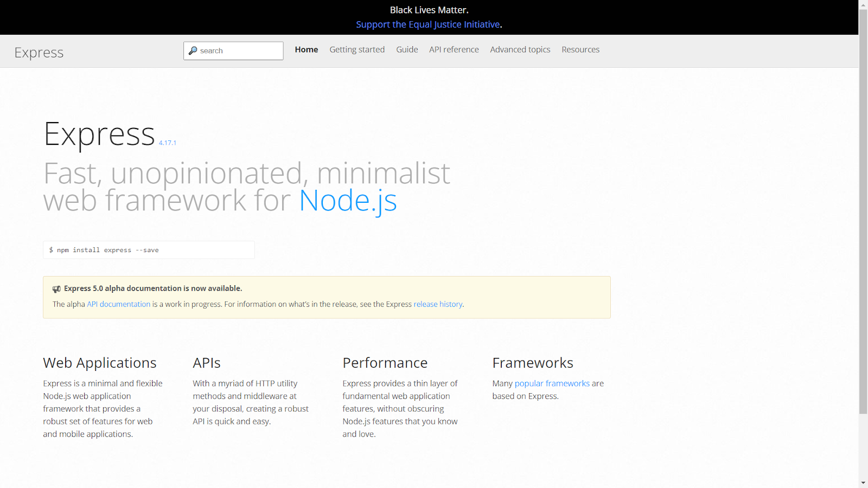Visit the Node.js link in the headline
This screenshot has height=488, width=868.
348,201
